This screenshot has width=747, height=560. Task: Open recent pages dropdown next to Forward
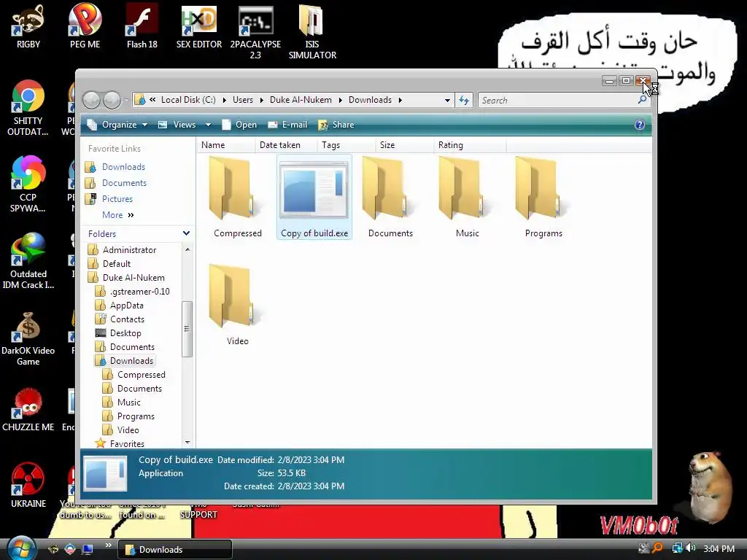click(x=126, y=101)
